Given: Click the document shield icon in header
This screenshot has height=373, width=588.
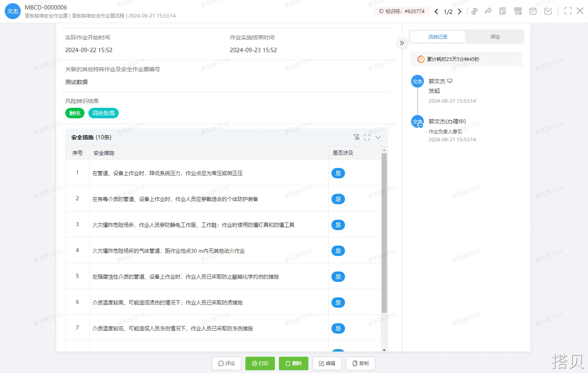Looking at the screenshot, I should 503,11.
